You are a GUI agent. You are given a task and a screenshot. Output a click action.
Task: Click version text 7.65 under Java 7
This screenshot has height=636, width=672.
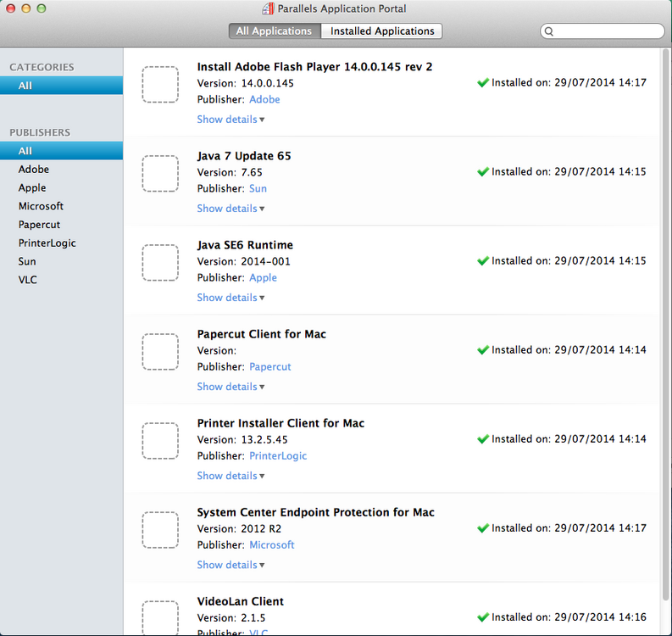tap(252, 172)
